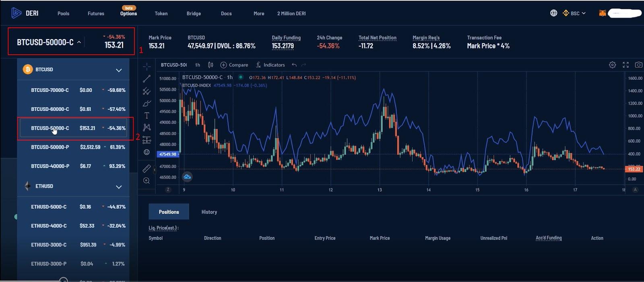Select the zoom in tool
Screen dimensions: 644x282
[147, 181]
